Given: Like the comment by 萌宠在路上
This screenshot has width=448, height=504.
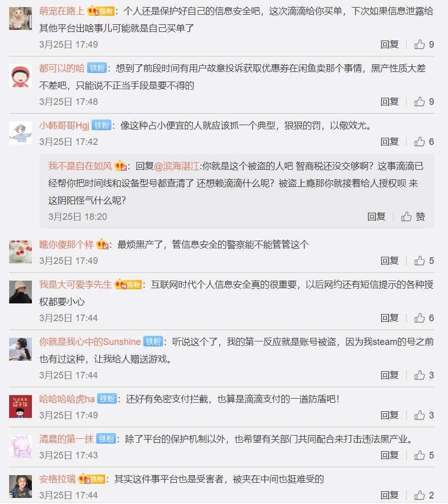Looking at the screenshot, I should (x=424, y=45).
